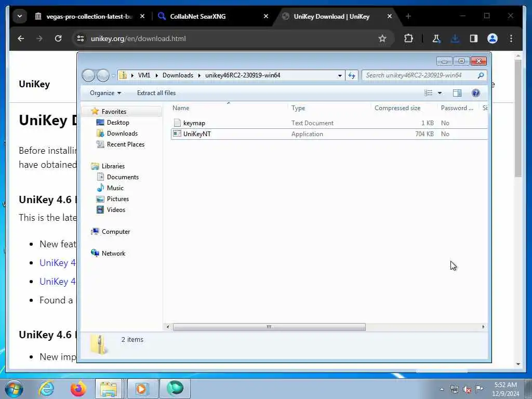Click the horizontal scrollbar right arrow
This screenshot has width=532, height=399.
tap(483, 327)
